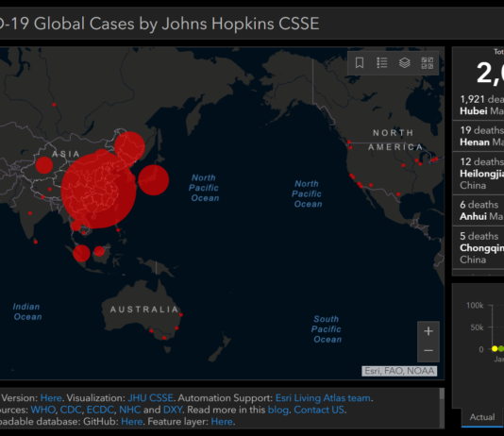Open the ECDC data source link

100,410
